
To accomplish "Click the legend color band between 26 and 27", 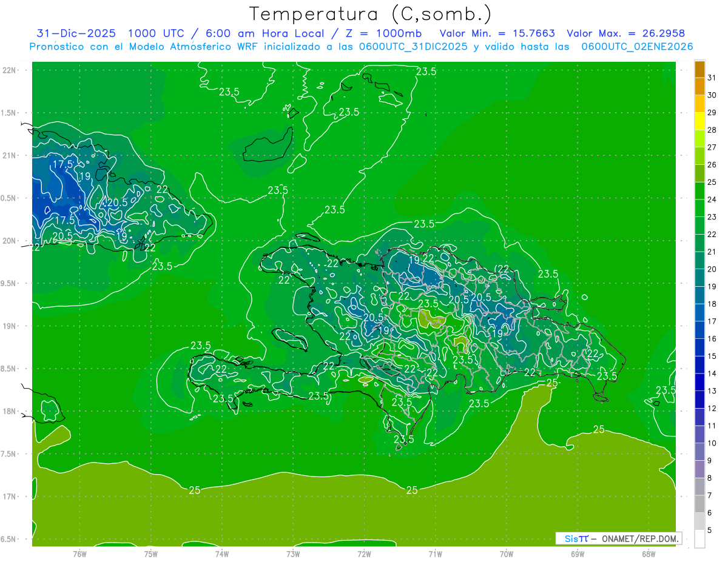I will (x=699, y=157).
